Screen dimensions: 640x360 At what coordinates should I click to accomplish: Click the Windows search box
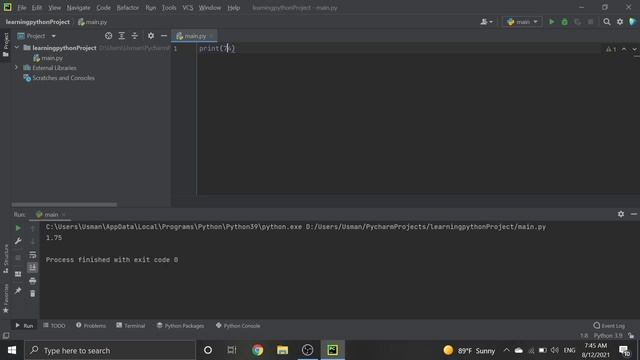tap(110, 350)
